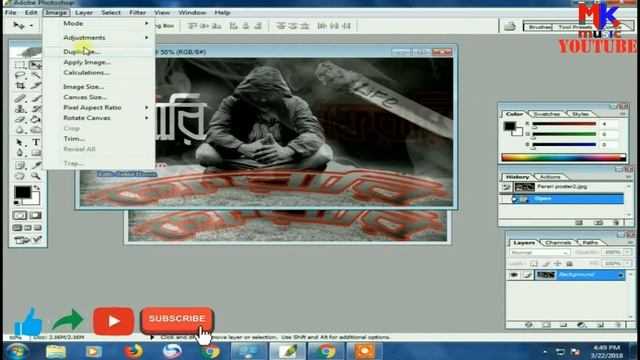Image resolution: width=640 pixels, height=360 pixels.
Task: Expand the Adjustments submenu
Action: tap(98, 38)
